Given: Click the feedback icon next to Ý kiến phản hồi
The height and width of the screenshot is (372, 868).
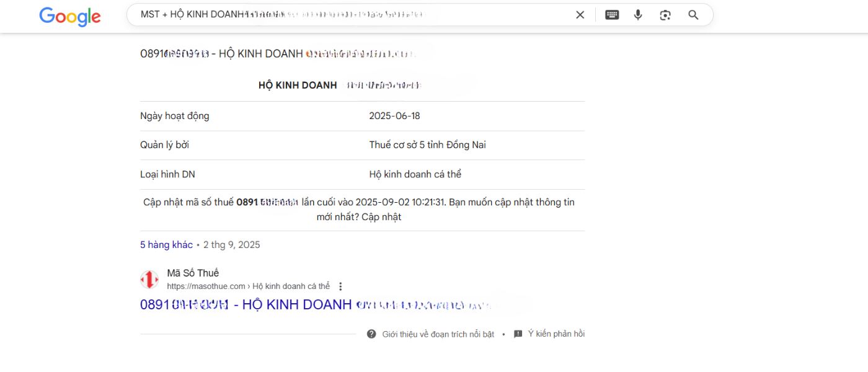Looking at the screenshot, I should pos(518,334).
